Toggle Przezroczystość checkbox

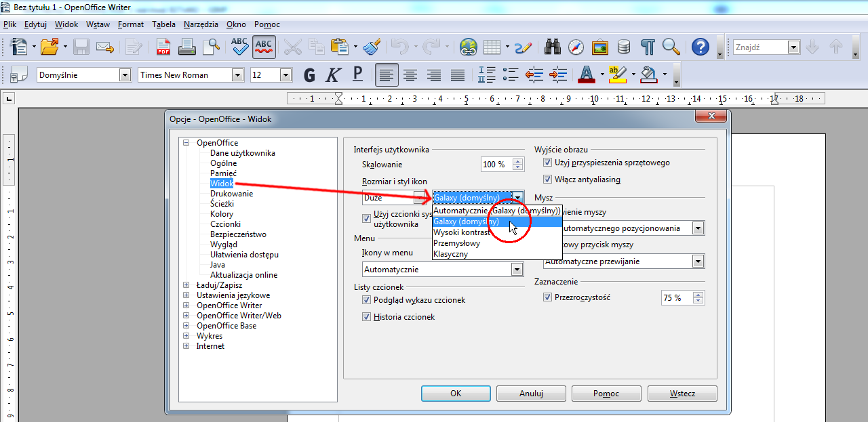pos(547,297)
